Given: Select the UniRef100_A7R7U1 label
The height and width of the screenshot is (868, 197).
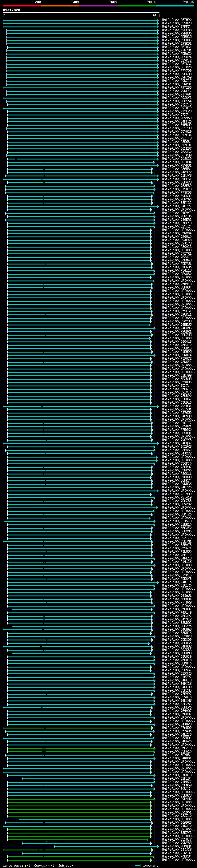Looking at the screenshot, I should point(177,50).
